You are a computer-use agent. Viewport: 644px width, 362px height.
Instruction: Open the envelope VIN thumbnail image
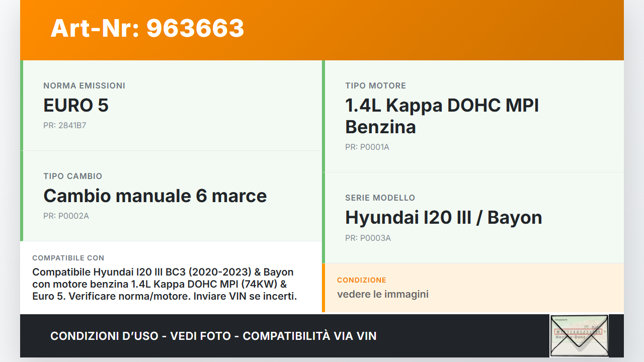pyautogui.click(x=579, y=336)
